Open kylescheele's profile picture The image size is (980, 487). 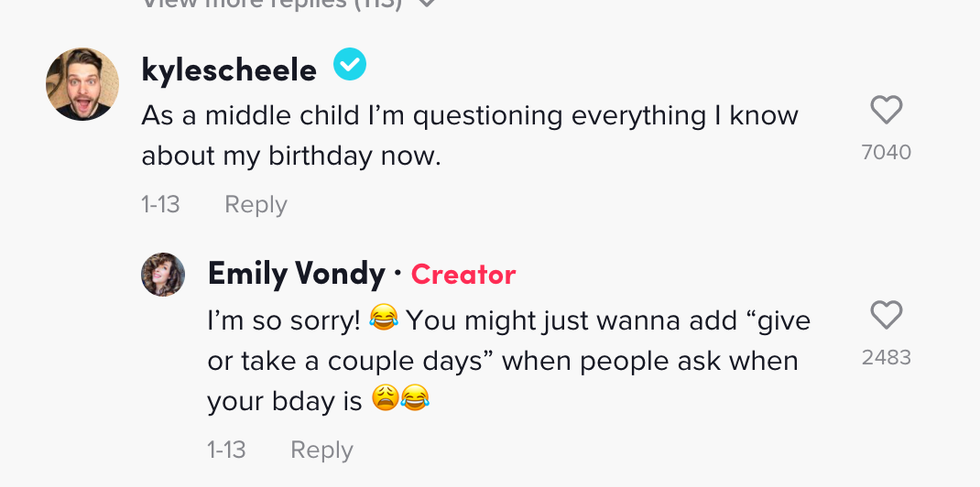(83, 84)
